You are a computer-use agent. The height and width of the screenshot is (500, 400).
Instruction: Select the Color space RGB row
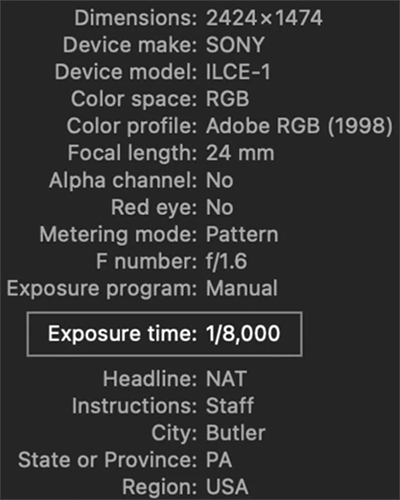click(160, 99)
